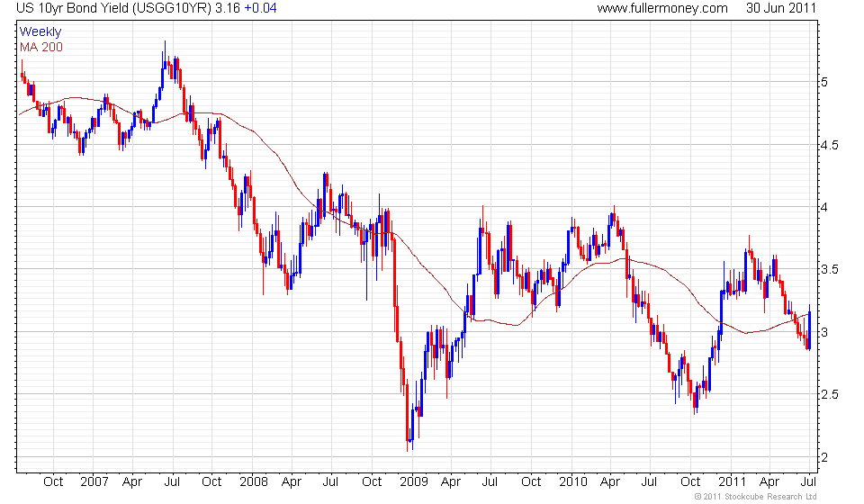The image size is (864, 504).
Task: Select the Weekly legend label
Action: (x=40, y=31)
